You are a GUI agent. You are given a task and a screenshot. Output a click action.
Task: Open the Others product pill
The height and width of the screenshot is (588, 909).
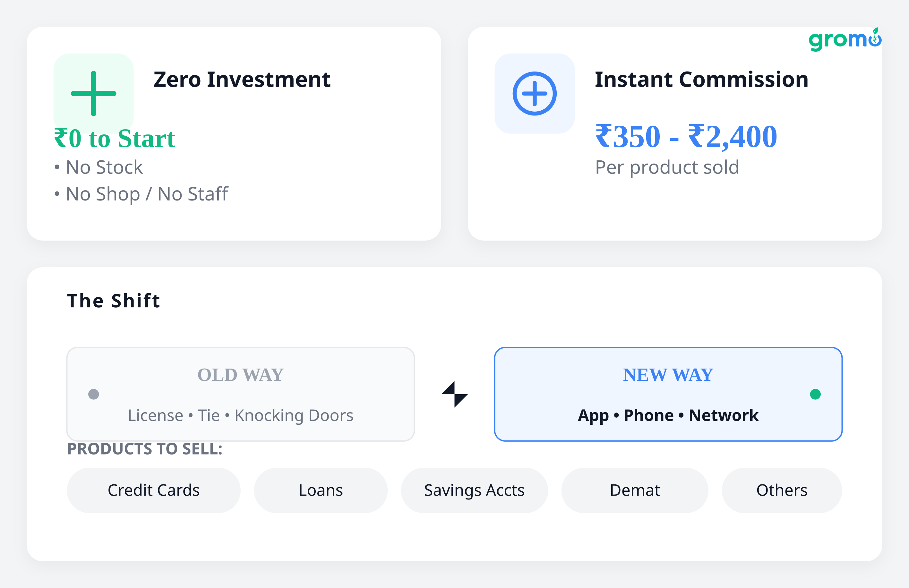781,490
